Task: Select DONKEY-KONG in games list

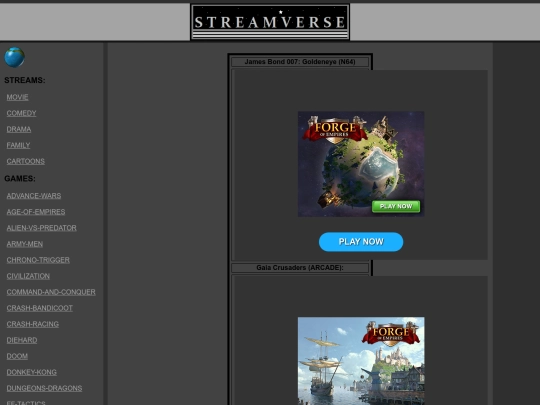Action: point(32,372)
